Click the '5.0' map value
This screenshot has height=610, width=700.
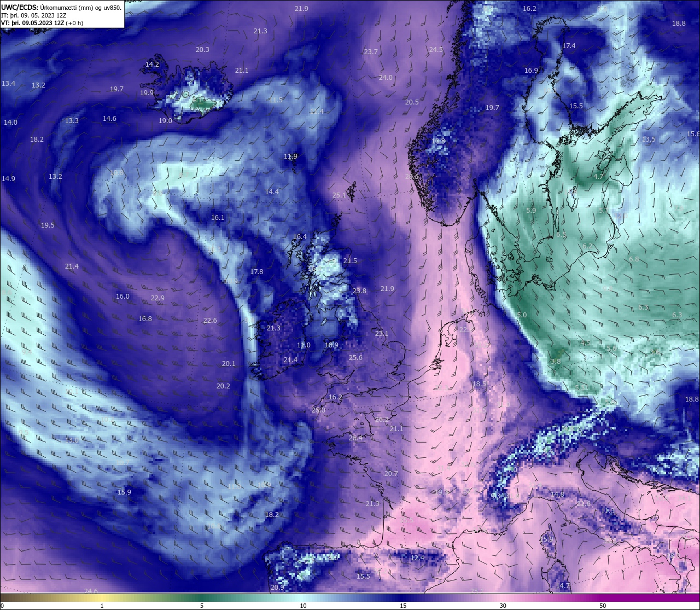pos(522,315)
